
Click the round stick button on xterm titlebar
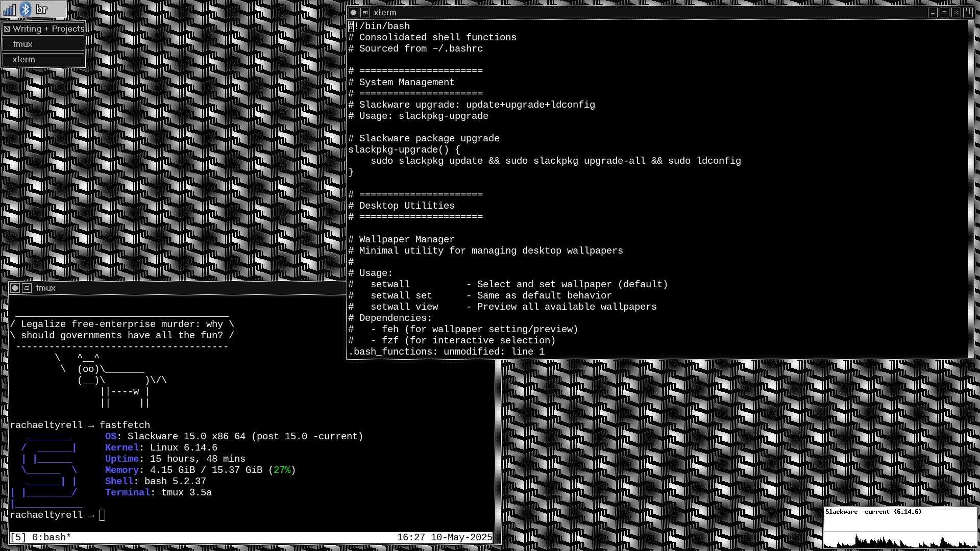(353, 13)
